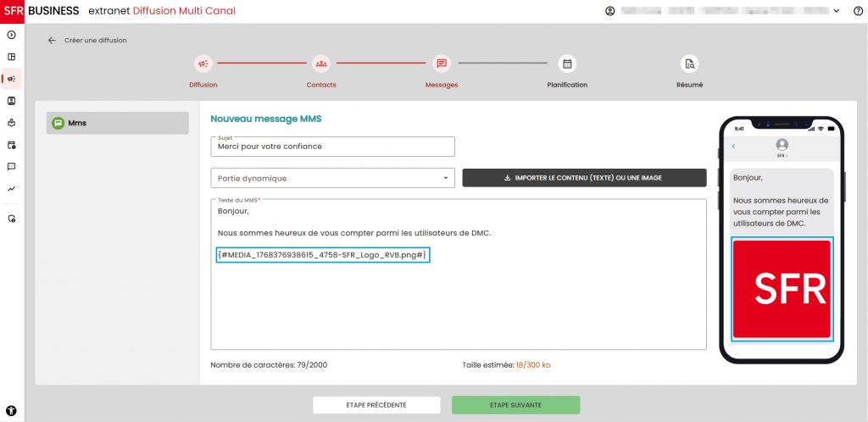Image resolution: width=868 pixels, height=422 pixels.
Task: Open the dashboard layout icon in sidebar
Action: [x=12, y=57]
